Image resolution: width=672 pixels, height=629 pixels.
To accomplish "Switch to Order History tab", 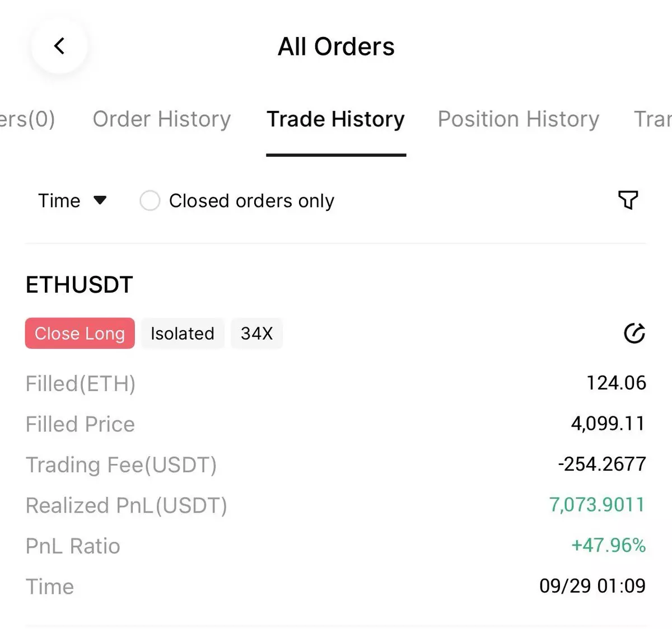I will point(162,119).
